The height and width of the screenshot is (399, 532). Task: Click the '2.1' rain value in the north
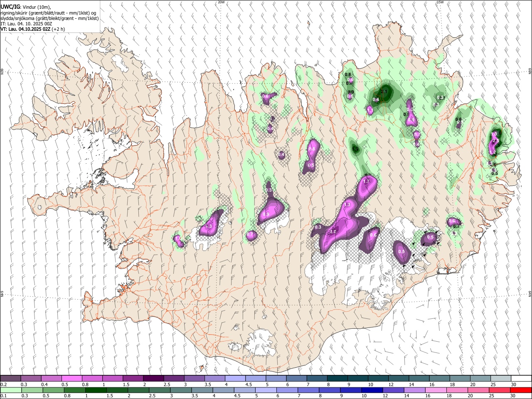coord(384,92)
